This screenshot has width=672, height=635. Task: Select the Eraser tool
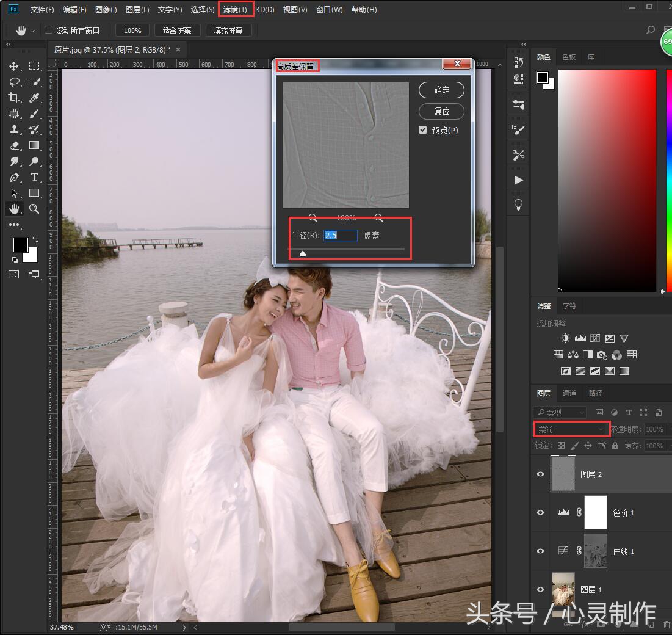[x=14, y=145]
